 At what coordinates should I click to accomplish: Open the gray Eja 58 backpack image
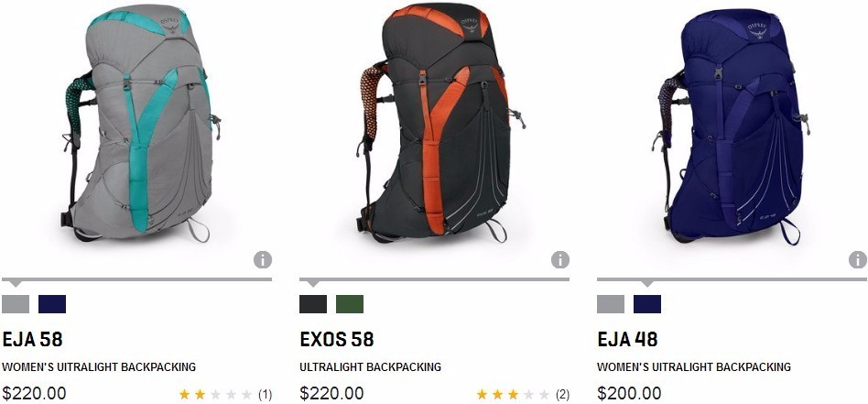coord(141,123)
